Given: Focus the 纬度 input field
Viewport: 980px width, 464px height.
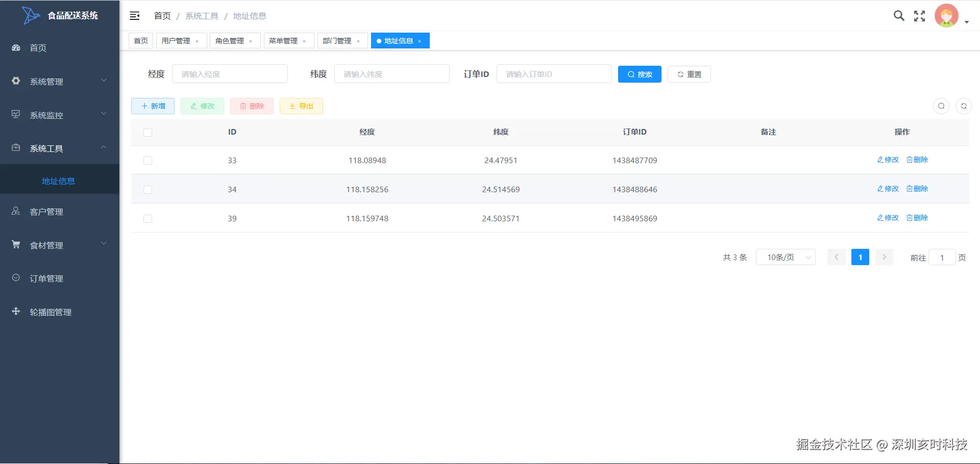Looking at the screenshot, I should coord(392,74).
